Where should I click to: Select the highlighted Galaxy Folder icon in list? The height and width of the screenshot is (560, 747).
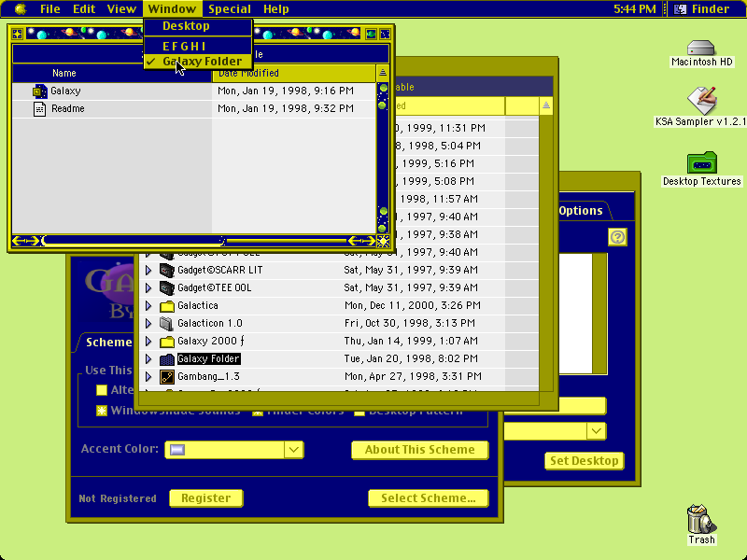click(x=167, y=359)
